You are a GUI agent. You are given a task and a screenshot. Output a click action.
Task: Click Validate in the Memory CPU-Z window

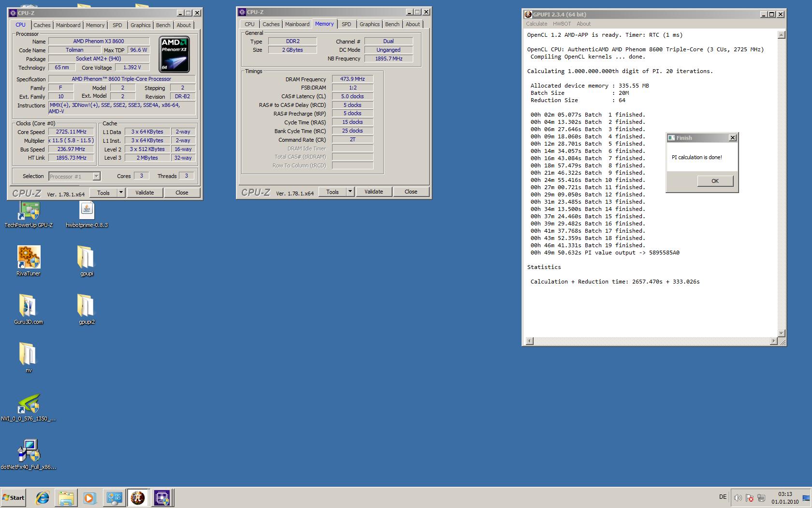click(374, 192)
